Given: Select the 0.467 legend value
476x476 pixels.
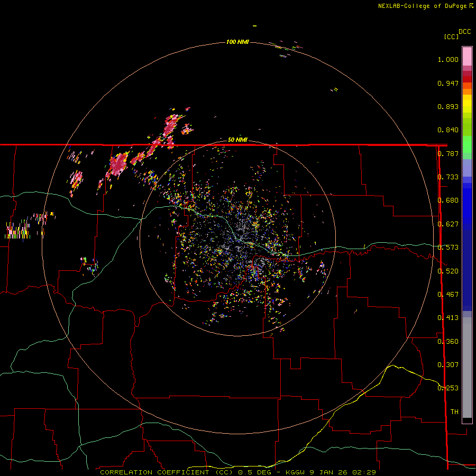Looking at the screenshot, I should click(448, 295).
